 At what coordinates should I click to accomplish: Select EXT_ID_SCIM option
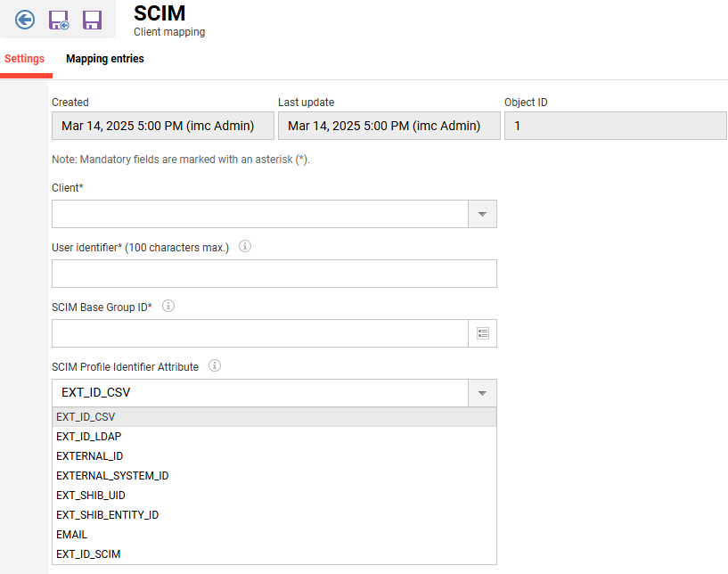coord(88,554)
